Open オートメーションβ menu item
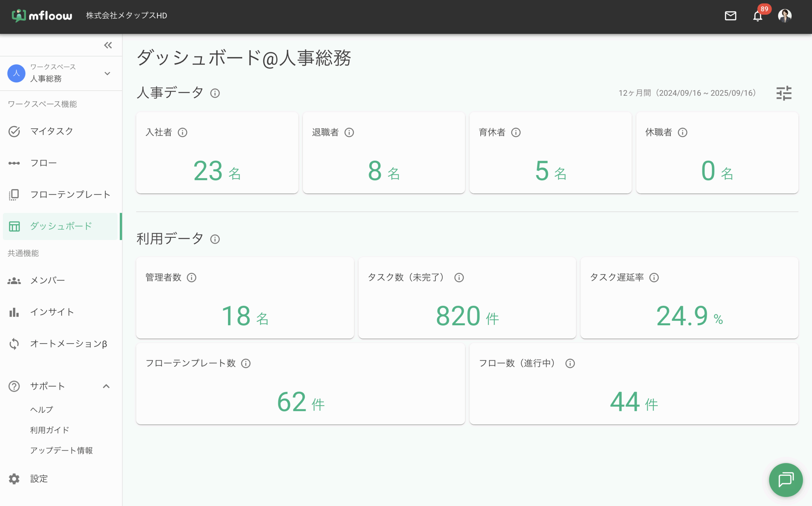 click(68, 344)
